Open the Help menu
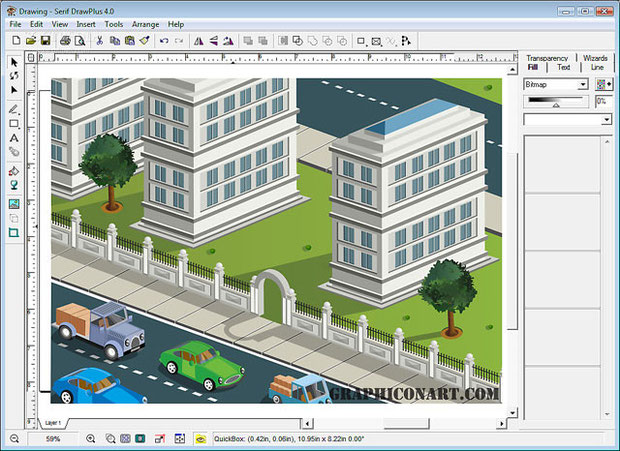The image size is (620, 451). pos(176,24)
